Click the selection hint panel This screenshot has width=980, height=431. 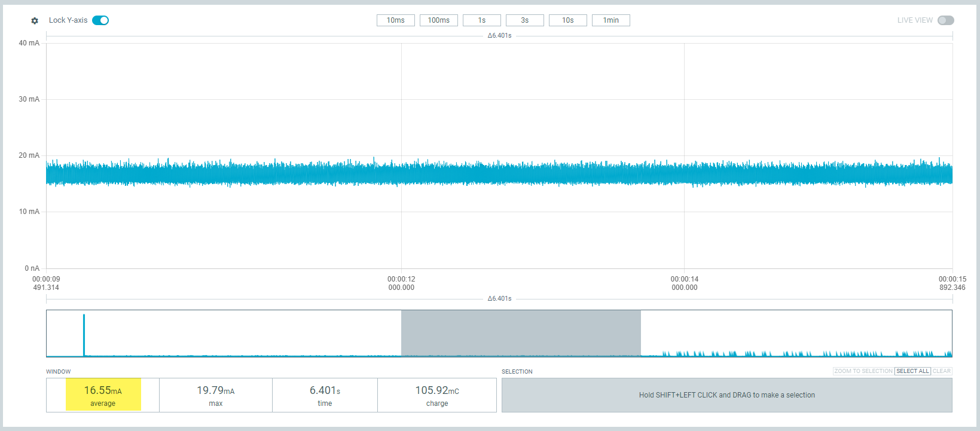pyautogui.click(x=726, y=395)
